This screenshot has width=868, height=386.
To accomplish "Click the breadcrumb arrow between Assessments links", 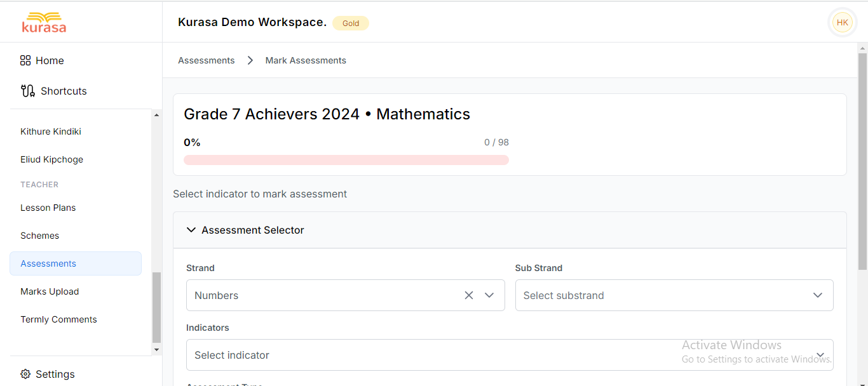I will 250,60.
